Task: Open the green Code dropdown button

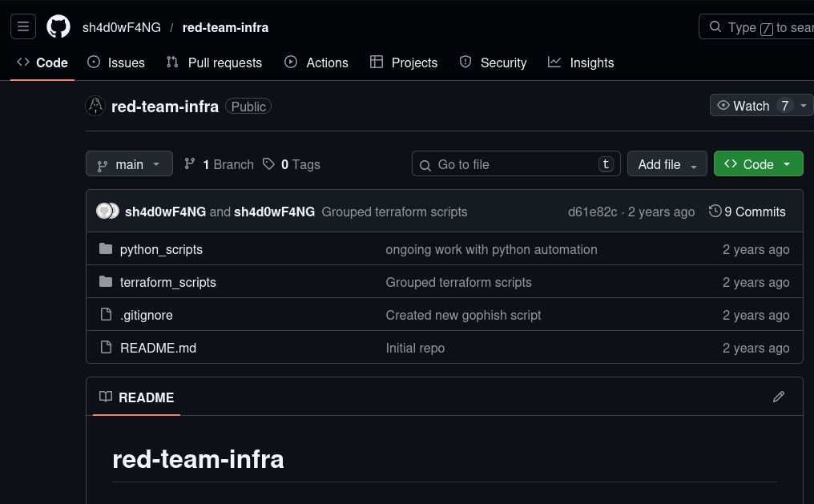Action: click(x=758, y=164)
